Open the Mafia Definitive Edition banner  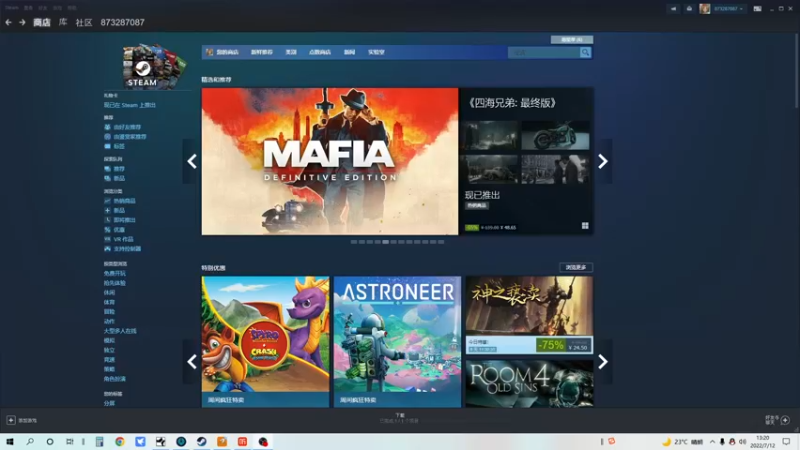pos(330,161)
